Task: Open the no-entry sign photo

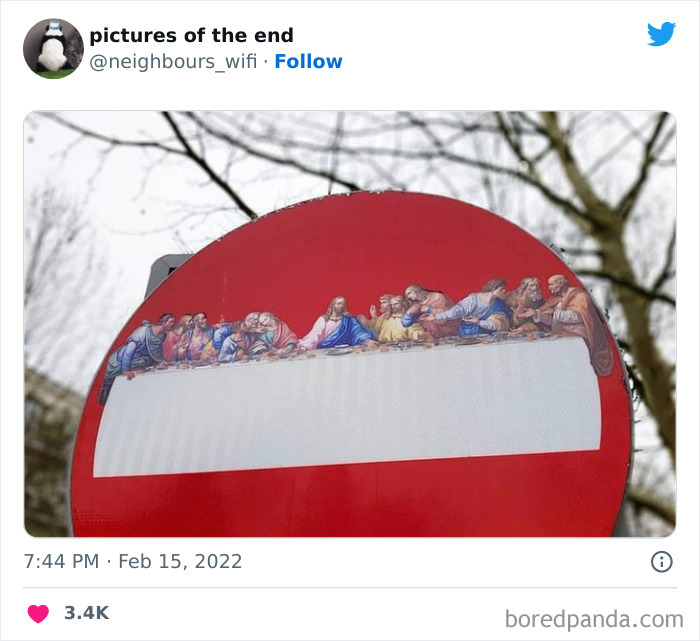Action: click(x=350, y=324)
